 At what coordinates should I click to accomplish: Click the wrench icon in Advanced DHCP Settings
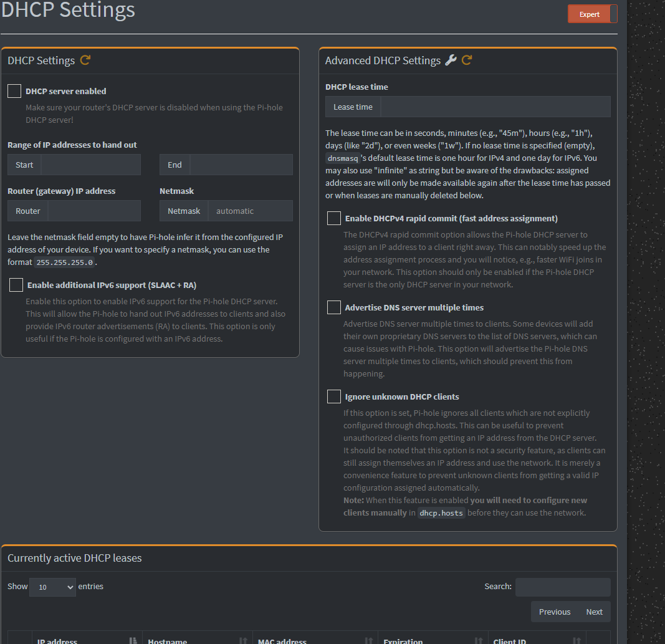[x=451, y=60]
